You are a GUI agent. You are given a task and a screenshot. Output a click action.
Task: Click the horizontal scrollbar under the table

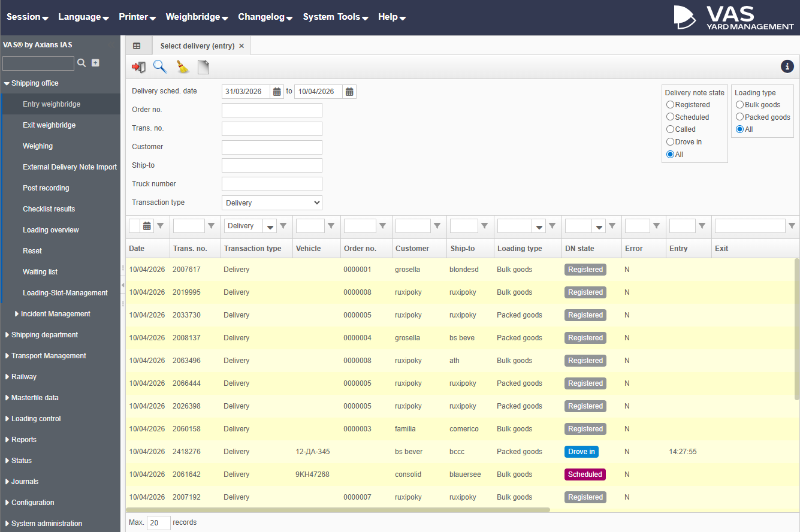pos(339,510)
